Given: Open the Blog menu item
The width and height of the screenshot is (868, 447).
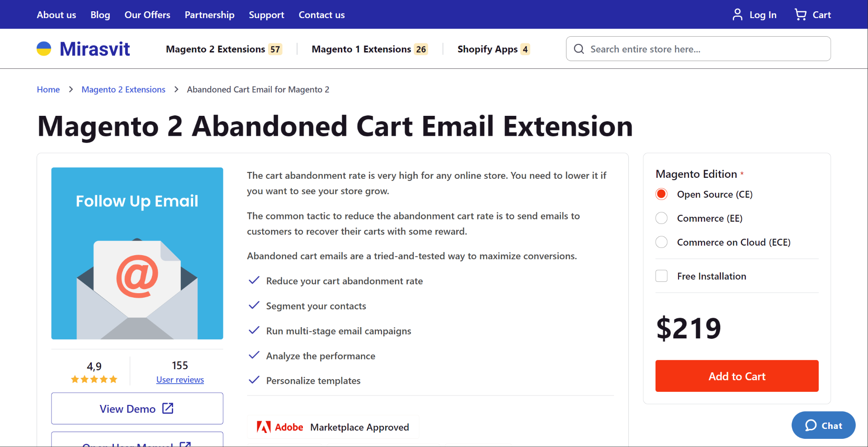Looking at the screenshot, I should click(x=100, y=14).
